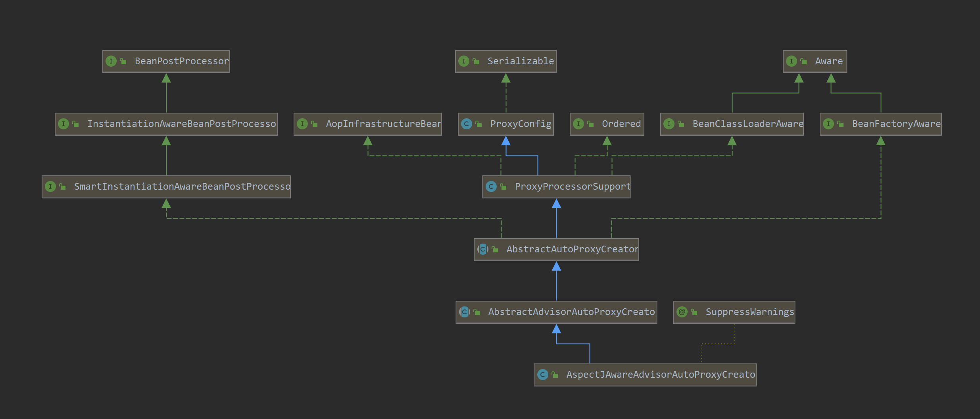
Task: Click the abstract class icon on AbstractAutoProxyCreator
Action: coord(483,249)
